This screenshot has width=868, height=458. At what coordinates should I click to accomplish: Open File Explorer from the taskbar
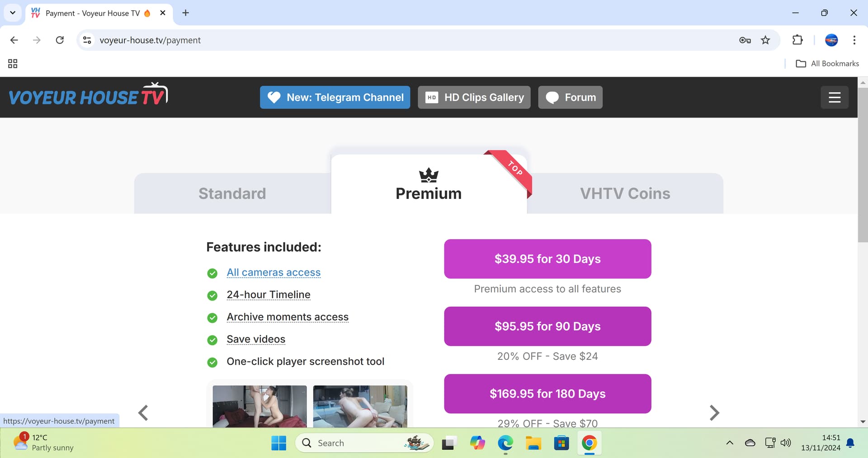[533, 443]
